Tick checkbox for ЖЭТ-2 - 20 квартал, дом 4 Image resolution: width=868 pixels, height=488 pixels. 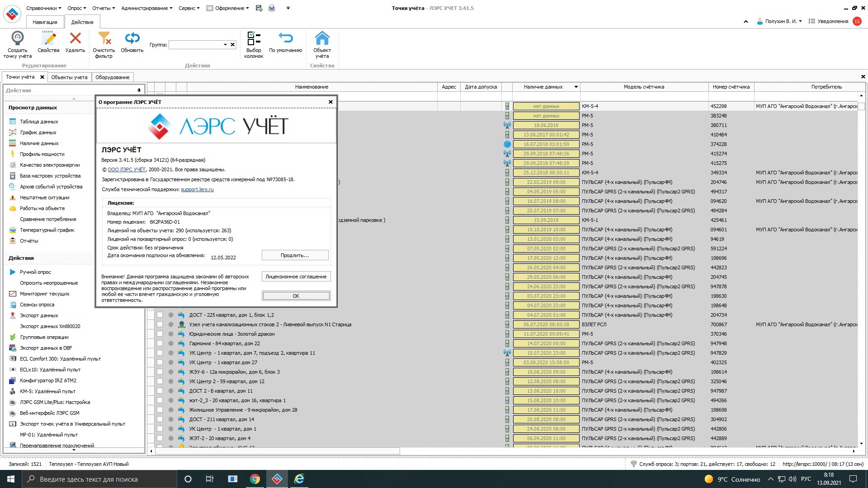[x=160, y=438]
